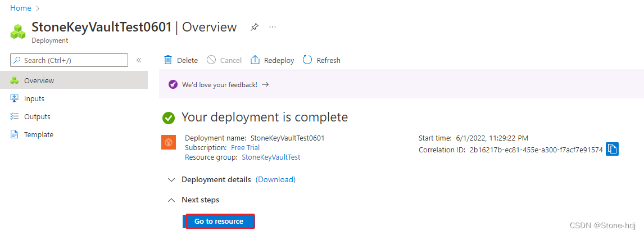Copy the Correlation ID to clipboard
The height and width of the screenshot is (235, 644).
coord(613,149)
